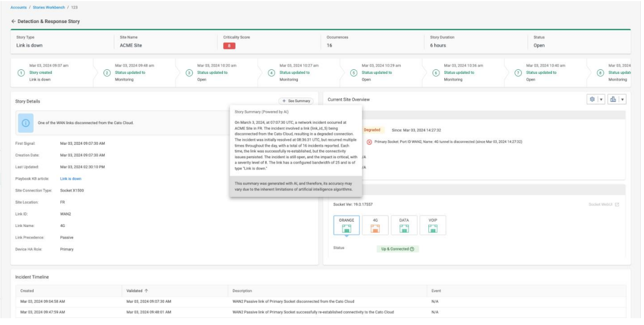Screen dimensions: 644x325
Task: Click the Description column header
Action: (x=242, y=290)
